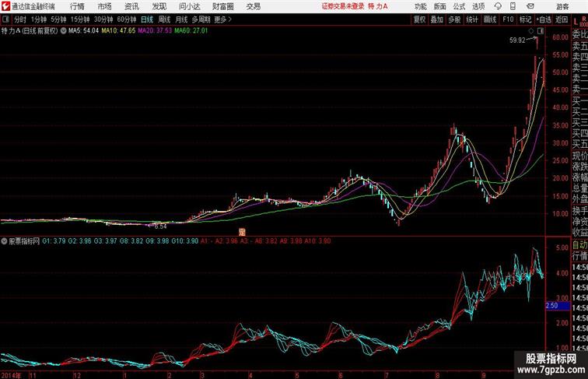Image resolution: width=588 pixels, height=379 pixels.
Task: Click the orange 定 marker icon on chart
Action: (x=242, y=232)
